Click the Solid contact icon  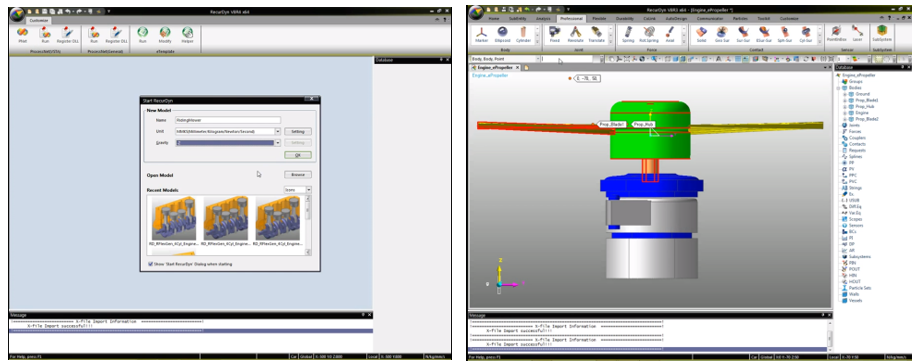tap(701, 34)
